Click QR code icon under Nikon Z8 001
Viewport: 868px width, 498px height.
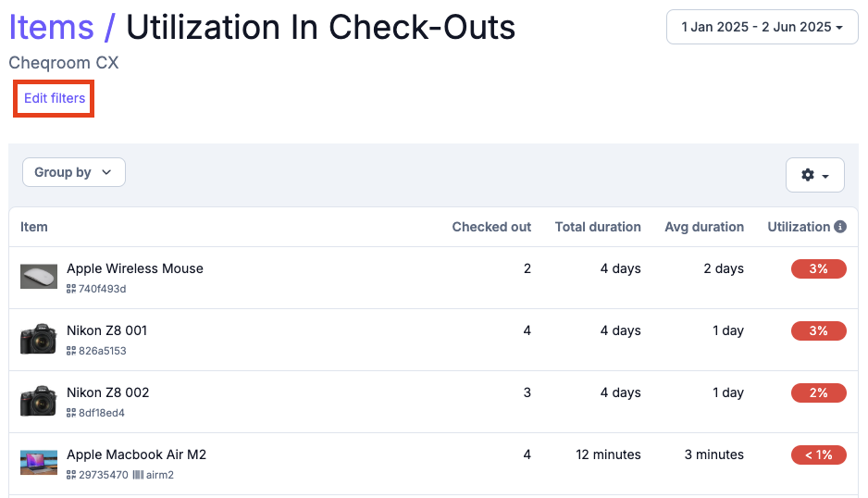click(x=71, y=351)
